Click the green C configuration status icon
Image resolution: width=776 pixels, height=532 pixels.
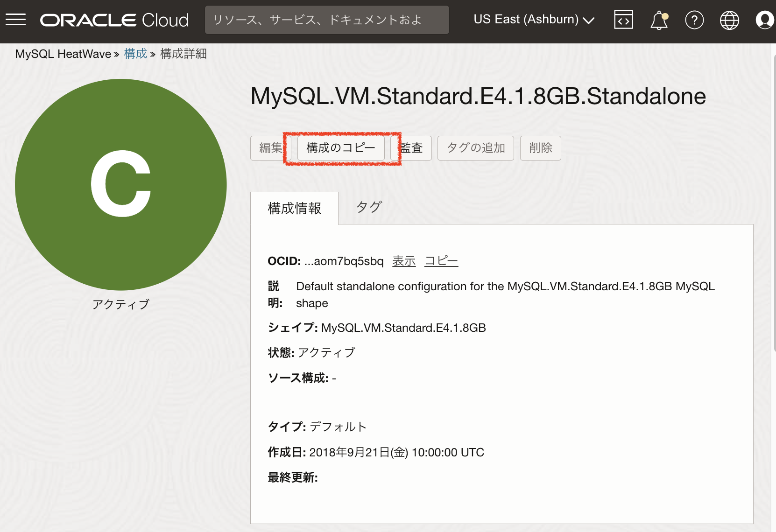120,184
